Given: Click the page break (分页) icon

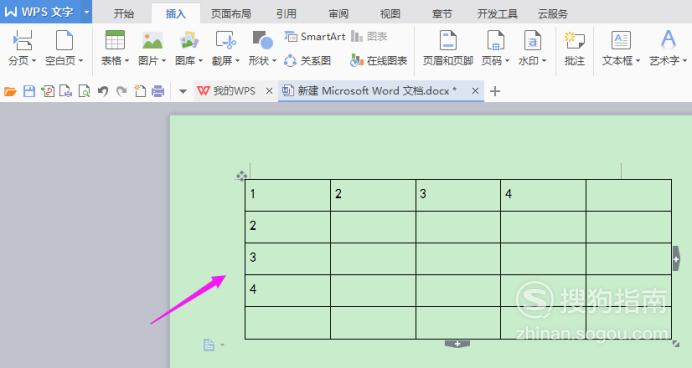Looking at the screenshot, I should click(x=22, y=41).
